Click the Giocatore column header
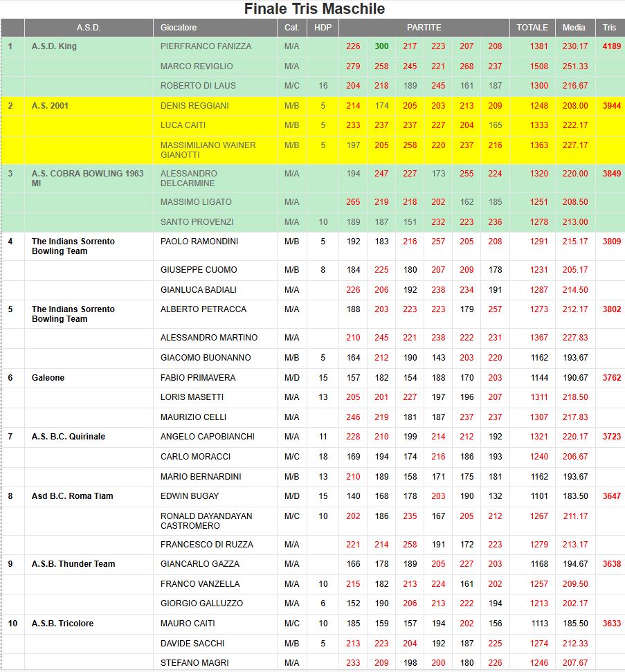This screenshot has height=672, width=625. (x=179, y=28)
